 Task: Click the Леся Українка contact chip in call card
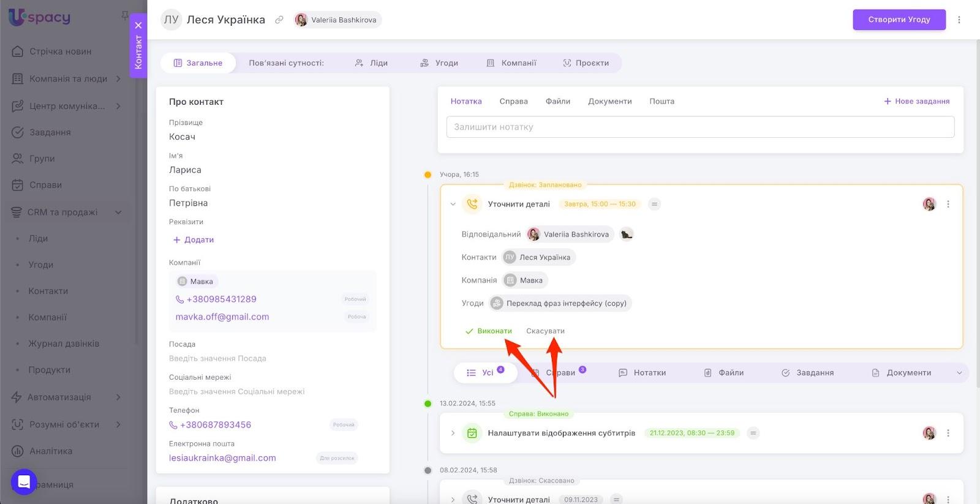(539, 258)
